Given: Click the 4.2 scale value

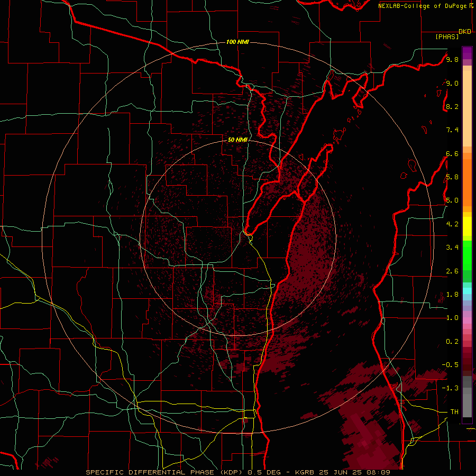Looking at the screenshot, I should pyautogui.click(x=452, y=224).
